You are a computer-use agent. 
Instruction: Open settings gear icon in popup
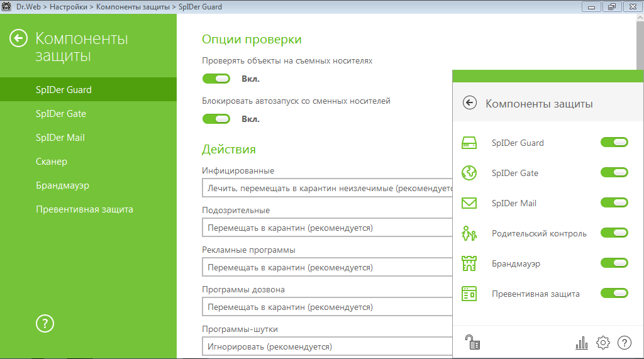coord(603,343)
